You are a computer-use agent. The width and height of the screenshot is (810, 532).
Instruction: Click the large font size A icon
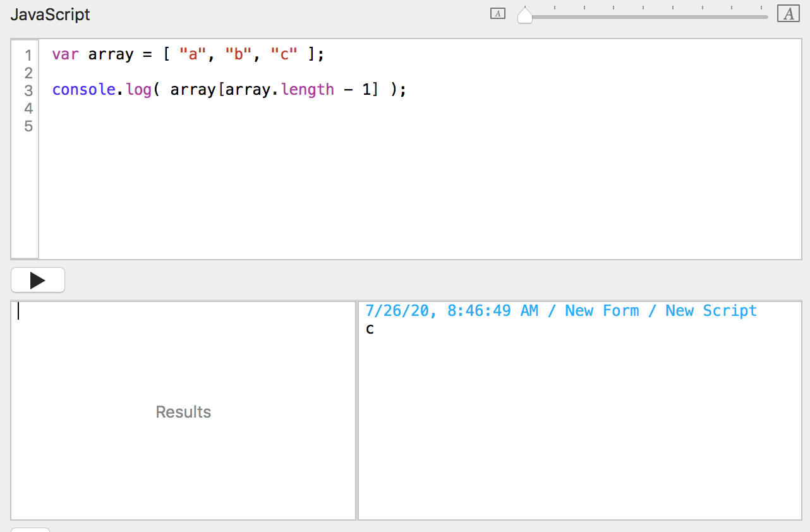[x=789, y=14]
